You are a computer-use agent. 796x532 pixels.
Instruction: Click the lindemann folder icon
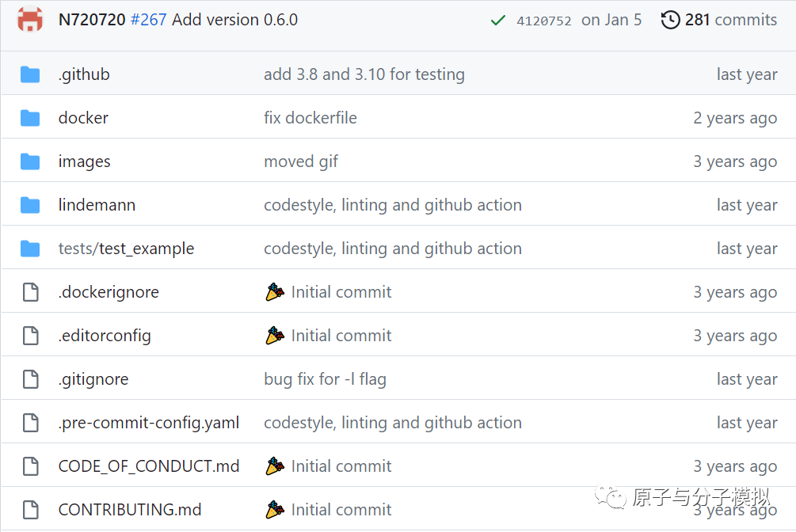(x=30, y=205)
